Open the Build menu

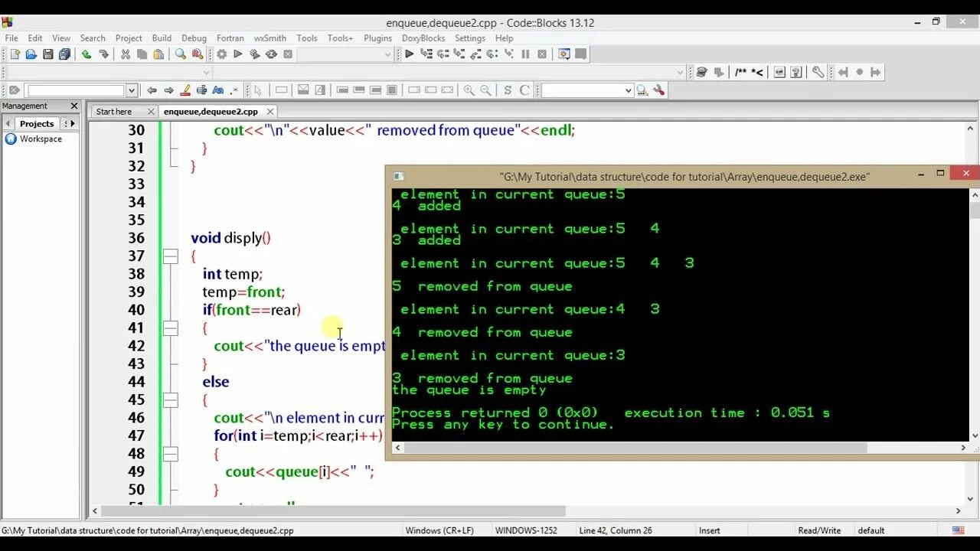point(162,38)
